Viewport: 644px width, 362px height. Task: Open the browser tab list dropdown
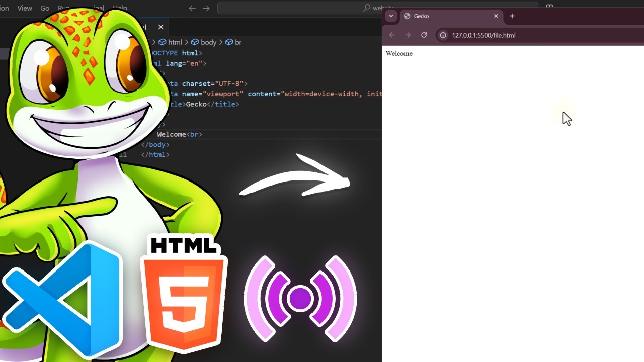click(391, 16)
